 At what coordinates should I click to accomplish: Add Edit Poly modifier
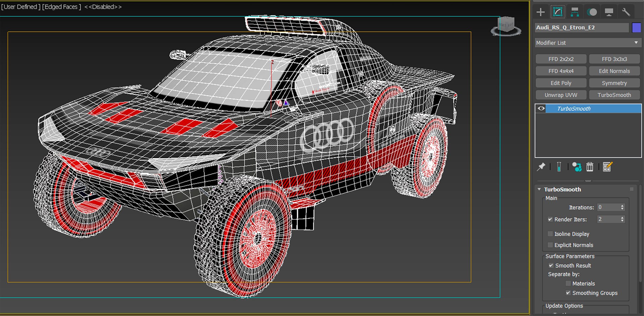(x=561, y=83)
